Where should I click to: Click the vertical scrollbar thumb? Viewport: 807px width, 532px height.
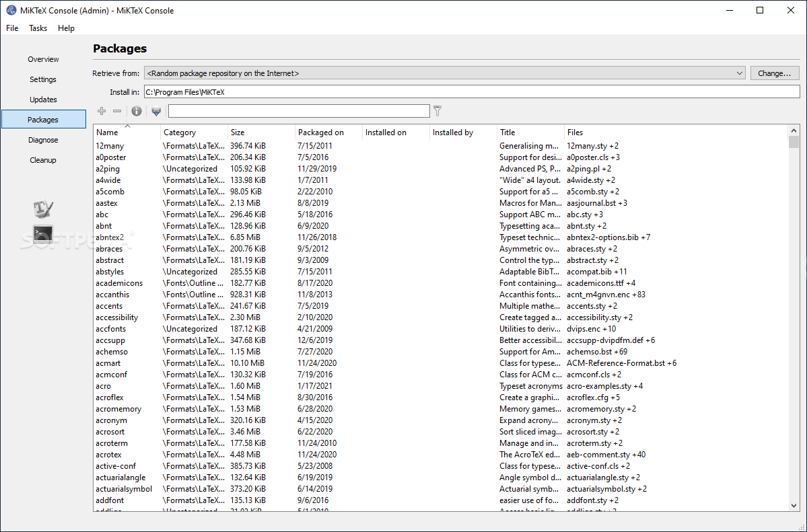(794, 142)
